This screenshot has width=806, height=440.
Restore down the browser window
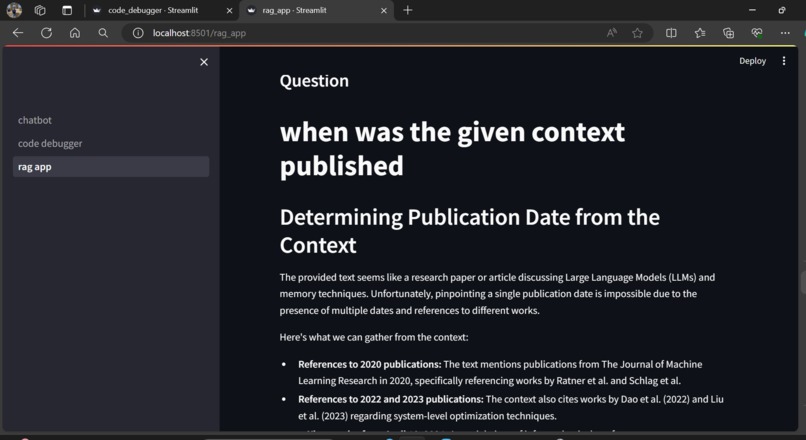tap(782, 10)
